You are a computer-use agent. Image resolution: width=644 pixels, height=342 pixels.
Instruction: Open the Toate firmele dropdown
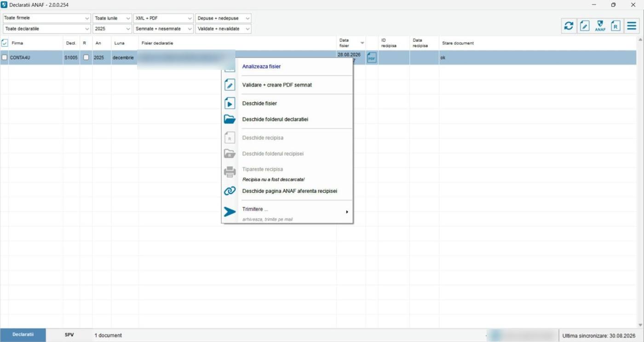46,18
